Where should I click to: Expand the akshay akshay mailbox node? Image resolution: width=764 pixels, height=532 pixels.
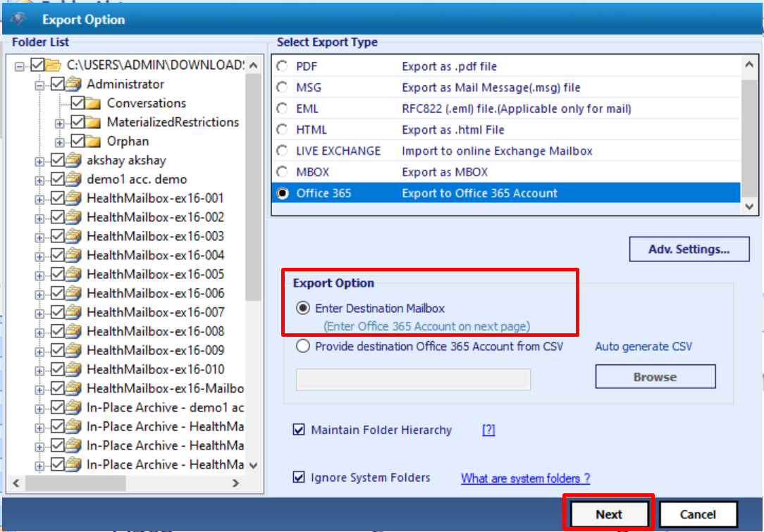tap(39, 162)
